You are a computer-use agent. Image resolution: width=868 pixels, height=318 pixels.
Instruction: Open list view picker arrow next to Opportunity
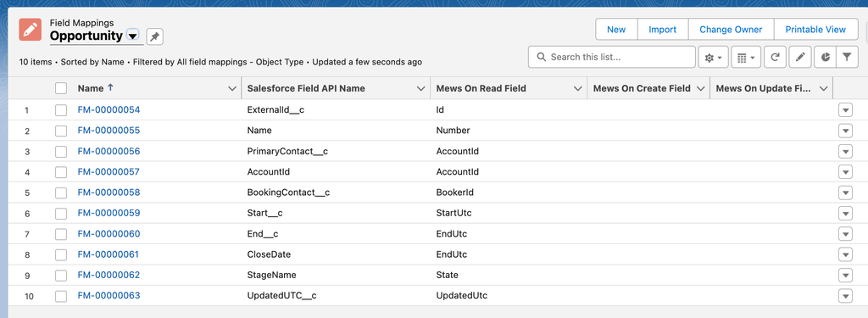(x=133, y=36)
